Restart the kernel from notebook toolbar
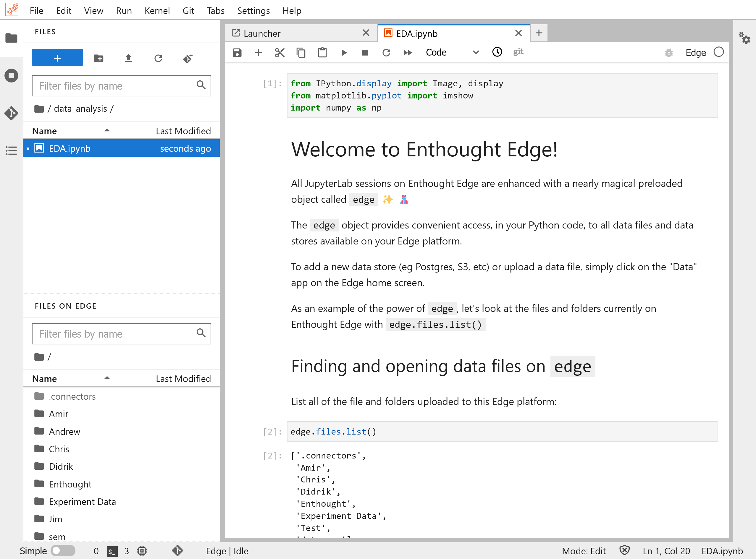 386,52
